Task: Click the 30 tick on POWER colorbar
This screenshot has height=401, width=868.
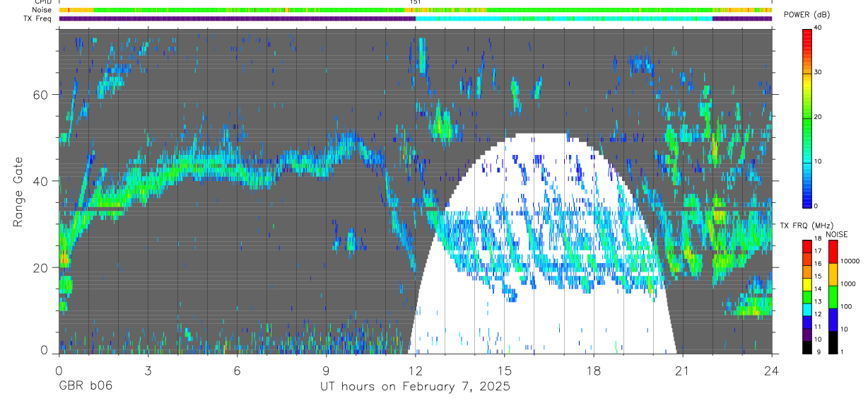Action: [x=818, y=72]
